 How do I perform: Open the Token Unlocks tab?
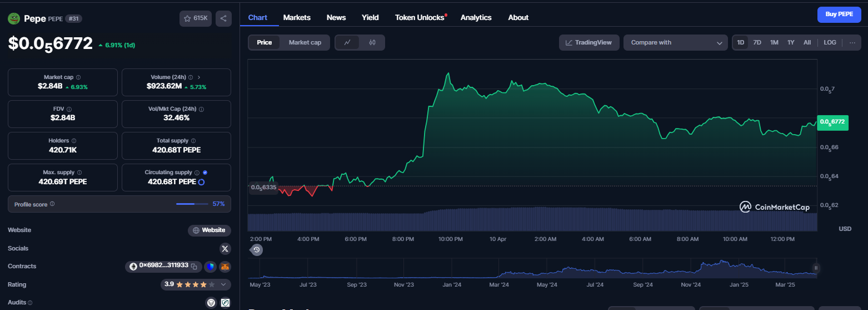420,17
